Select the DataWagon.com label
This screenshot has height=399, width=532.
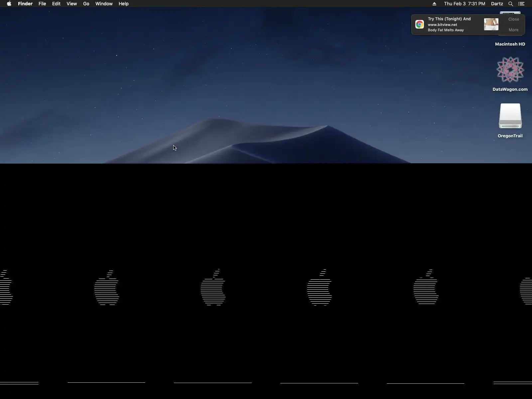pyautogui.click(x=510, y=89)
